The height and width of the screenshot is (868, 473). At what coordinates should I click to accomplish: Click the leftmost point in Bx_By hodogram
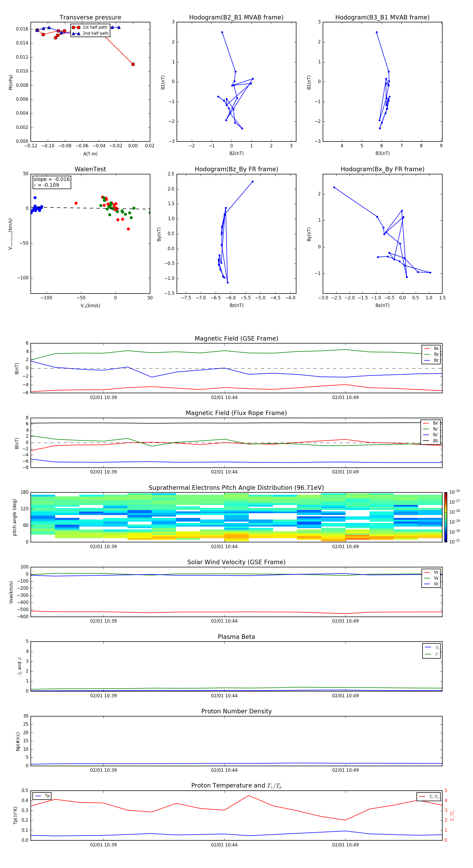click(334, 187)
